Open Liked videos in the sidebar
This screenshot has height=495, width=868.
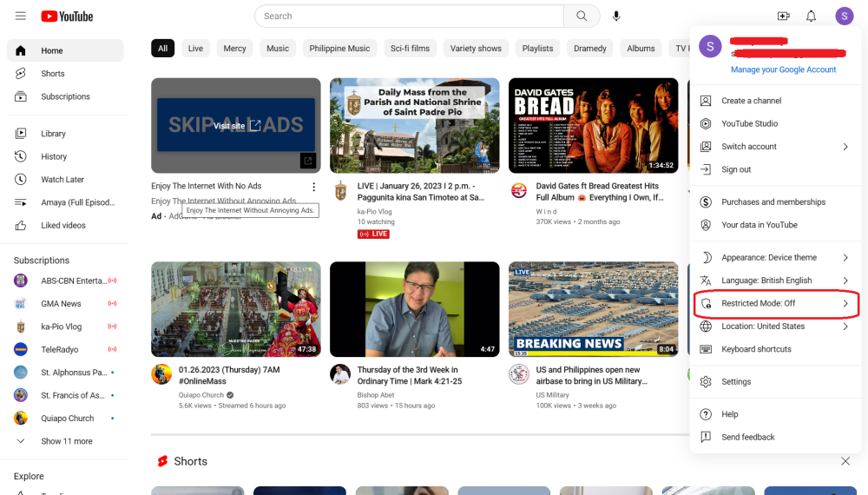(x=65, y=225)
